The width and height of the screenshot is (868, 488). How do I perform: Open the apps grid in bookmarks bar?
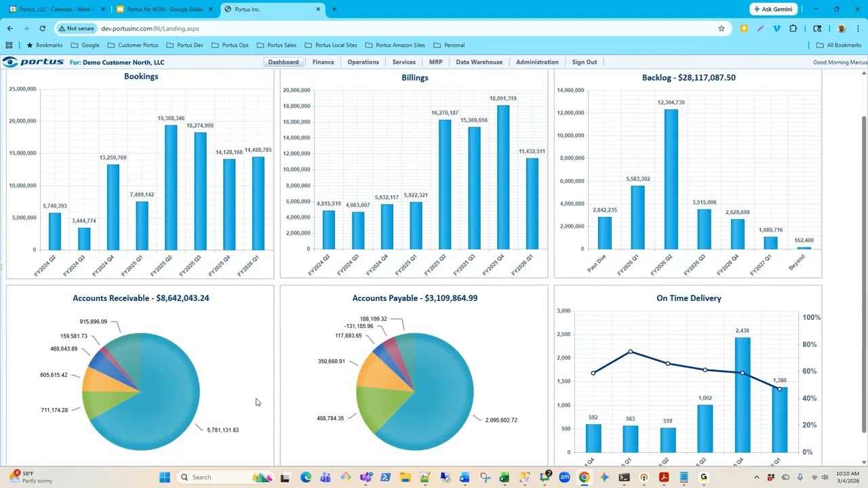[9, 45]
